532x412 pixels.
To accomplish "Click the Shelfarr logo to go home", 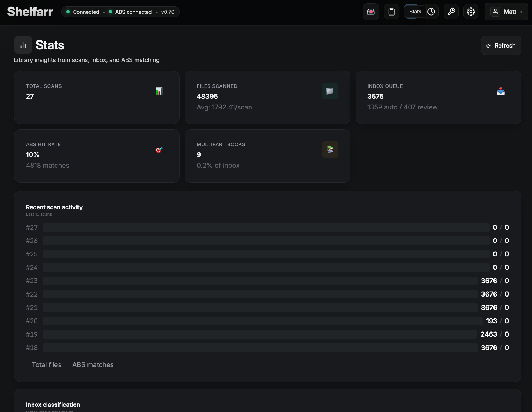I will (x=30, y=12).
